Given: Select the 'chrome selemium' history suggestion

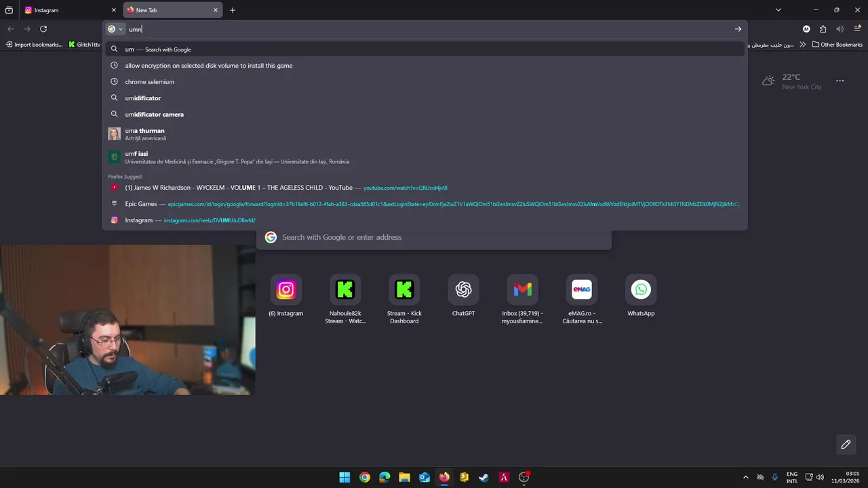Looking at the screenshot, I should [x=425, y=82].
